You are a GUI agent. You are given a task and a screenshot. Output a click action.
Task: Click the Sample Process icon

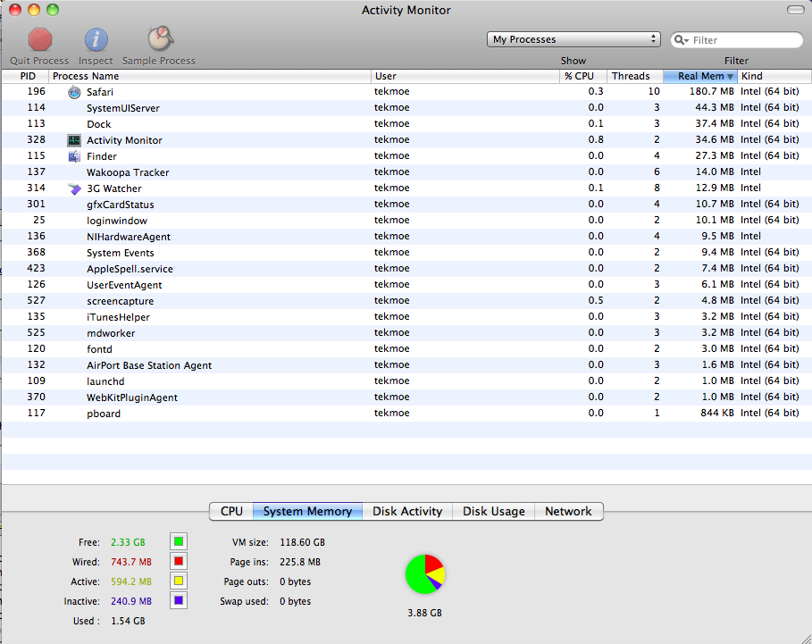160,38
